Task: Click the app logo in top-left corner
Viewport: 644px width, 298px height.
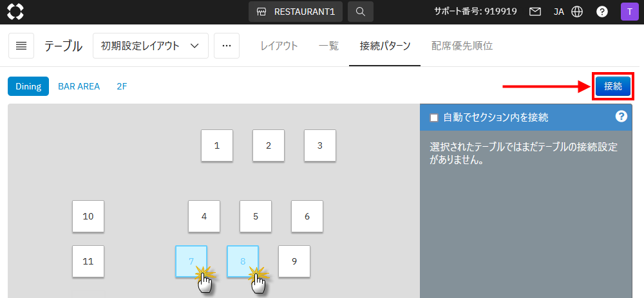Action: point(15,12)
